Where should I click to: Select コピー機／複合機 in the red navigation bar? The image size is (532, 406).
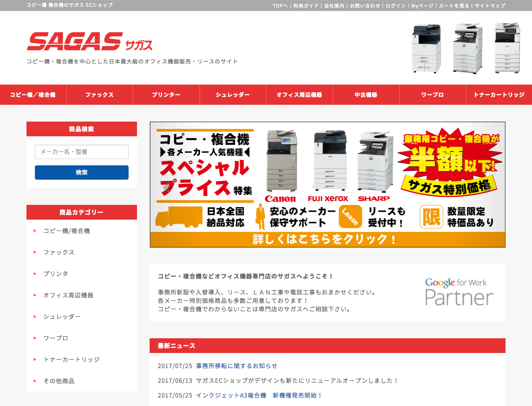coord(33,95)
